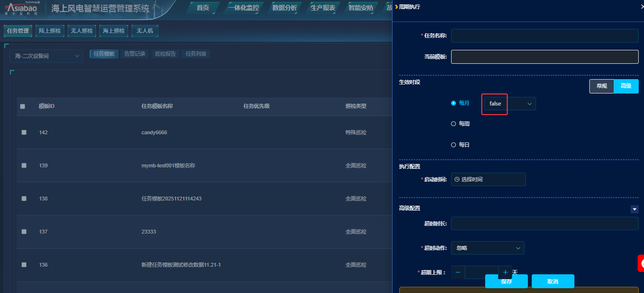The height and width of the screenshot is (293, 644).
Task: Open the 数据分析 menu item
Action: tap(284, 8)
